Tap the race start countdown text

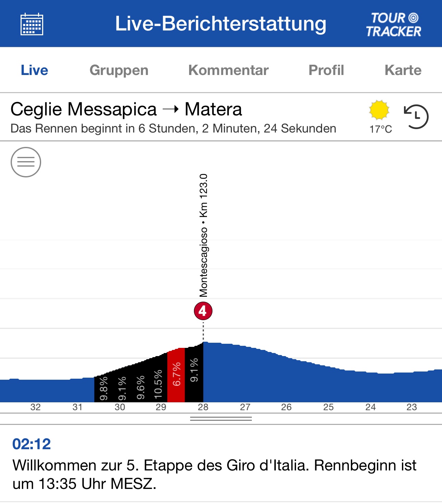pyautogui.click(x=173, y=129)
